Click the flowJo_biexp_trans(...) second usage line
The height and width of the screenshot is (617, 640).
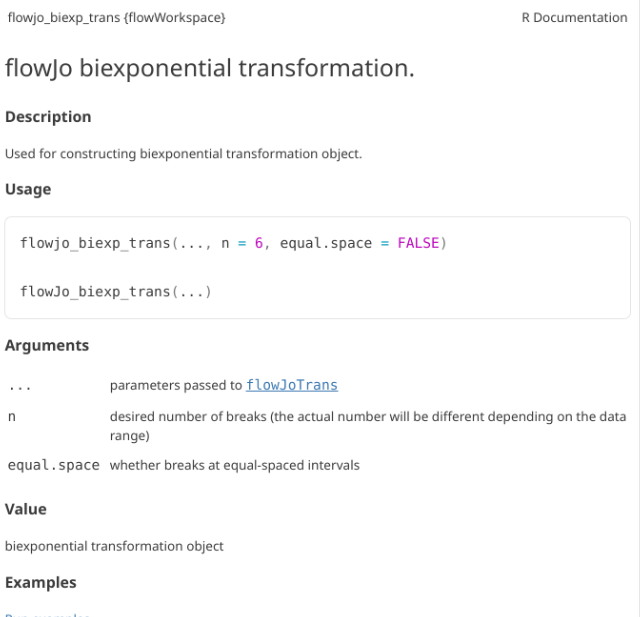click(116, 292)
